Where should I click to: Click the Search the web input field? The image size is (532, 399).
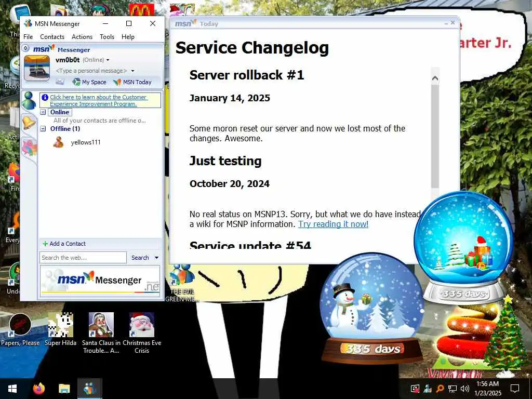(83, 258)
